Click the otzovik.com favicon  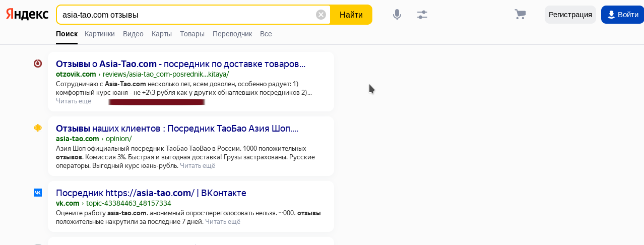38,64
